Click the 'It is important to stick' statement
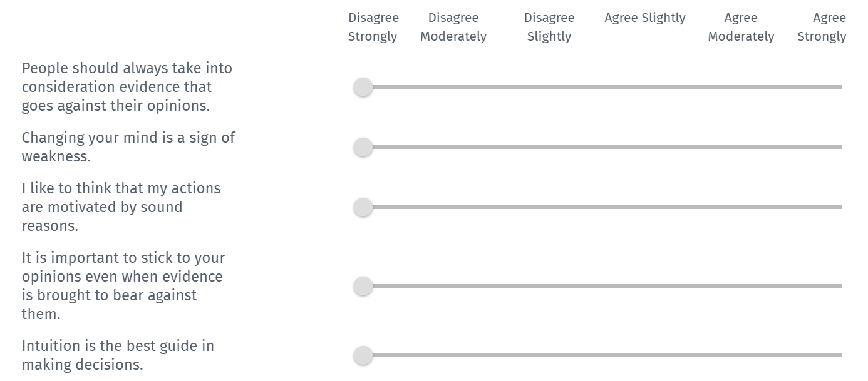 [x=123, y=286]
